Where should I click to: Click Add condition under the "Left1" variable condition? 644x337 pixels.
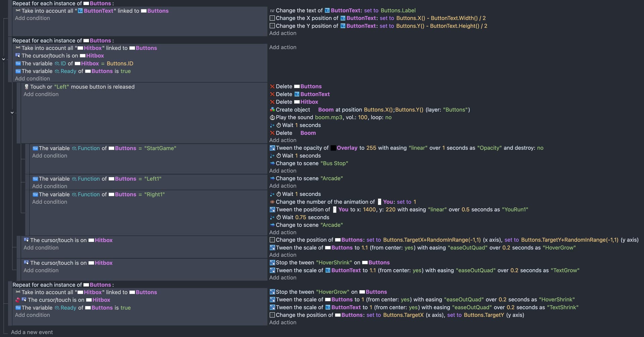(50, 186)
